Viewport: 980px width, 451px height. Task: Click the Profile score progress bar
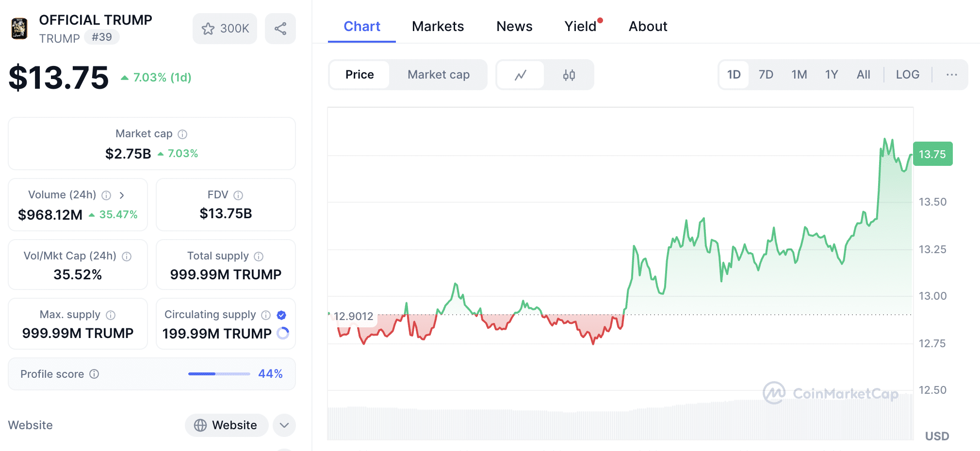tap(219, 374)
